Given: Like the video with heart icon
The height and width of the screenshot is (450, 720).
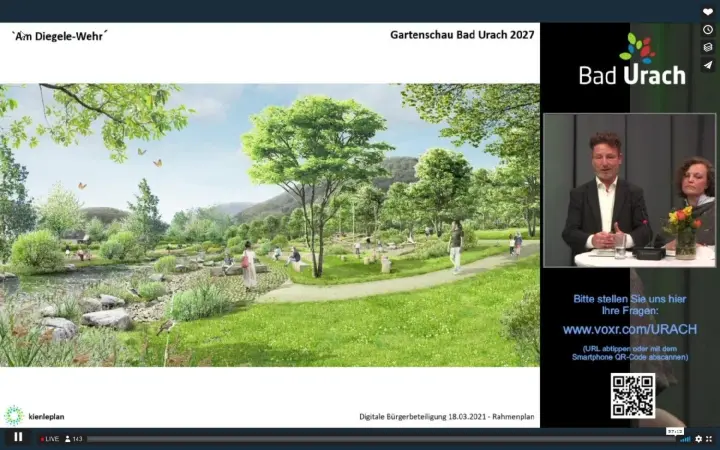Looking at the screenshot, I should click(708, 12).
